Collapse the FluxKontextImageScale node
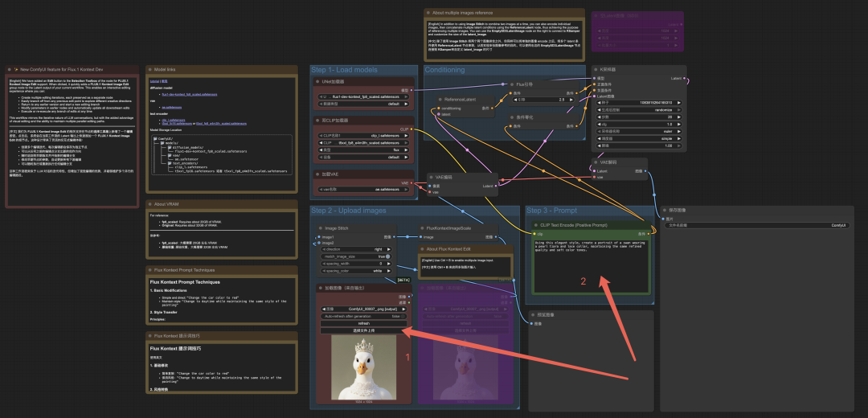 (420, 228)
